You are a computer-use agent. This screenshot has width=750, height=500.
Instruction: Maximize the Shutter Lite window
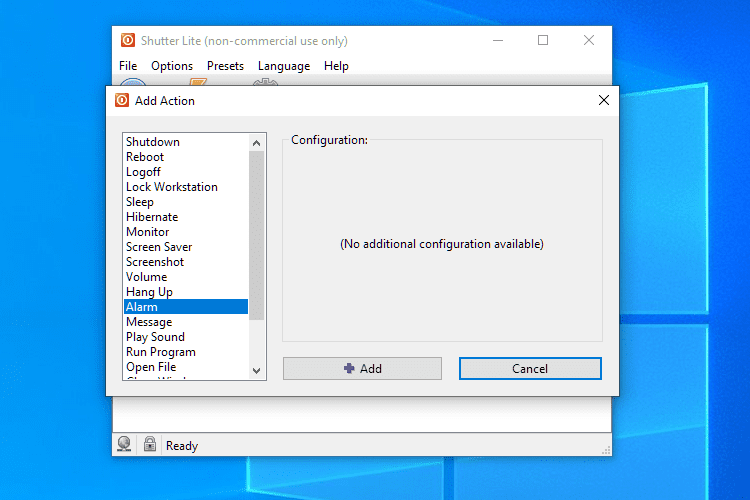(x=543, y=41)
